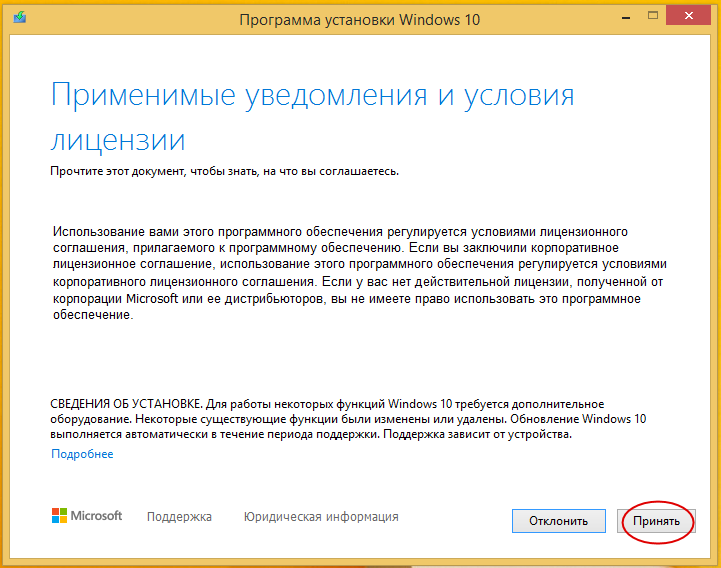Click the line Прочтите этот документ

224,172
